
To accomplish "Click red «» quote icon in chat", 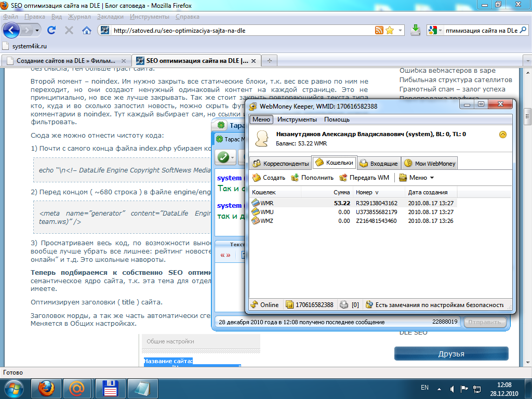I will click(x=225, y=255).
